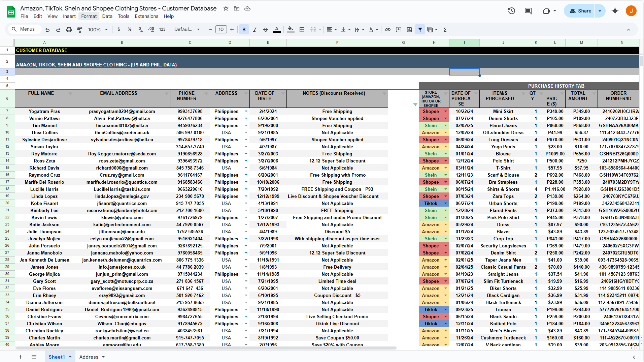Screen dimensions: 644x362
Task: Open Tiktok store dropdown for Kobe Fisaret
Action: coord(446,203)
